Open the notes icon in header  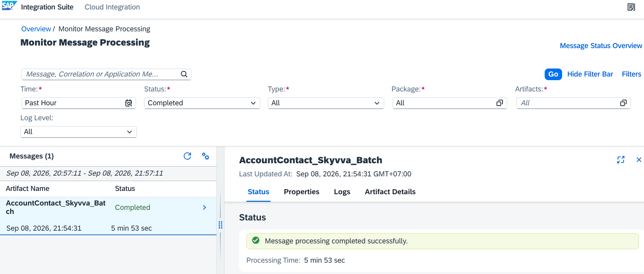pos(631,7)
